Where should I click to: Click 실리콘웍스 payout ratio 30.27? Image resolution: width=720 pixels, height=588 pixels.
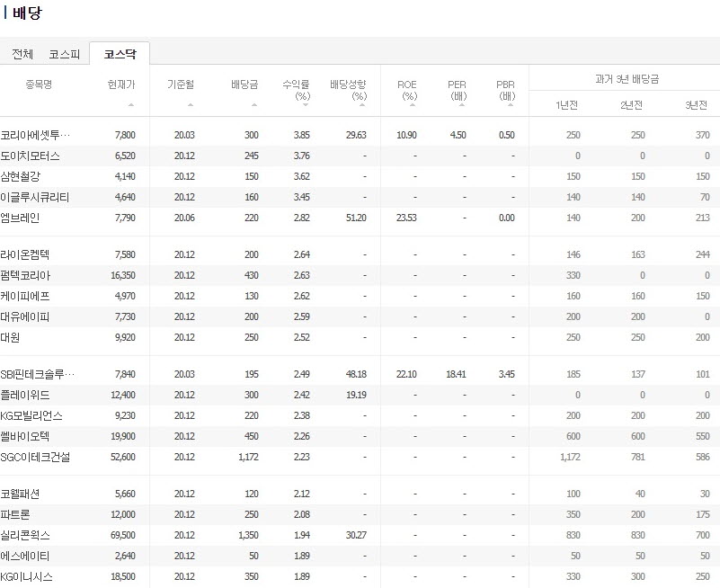[356, 535]
